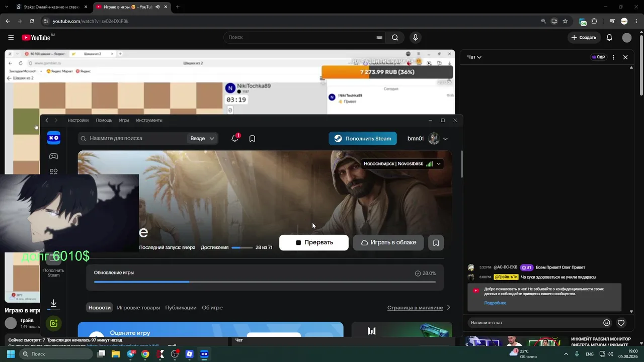The height and width of the screenshot is (362, 644).
Task: Click Играть в облаке button
Action: (x=388, y=242)
